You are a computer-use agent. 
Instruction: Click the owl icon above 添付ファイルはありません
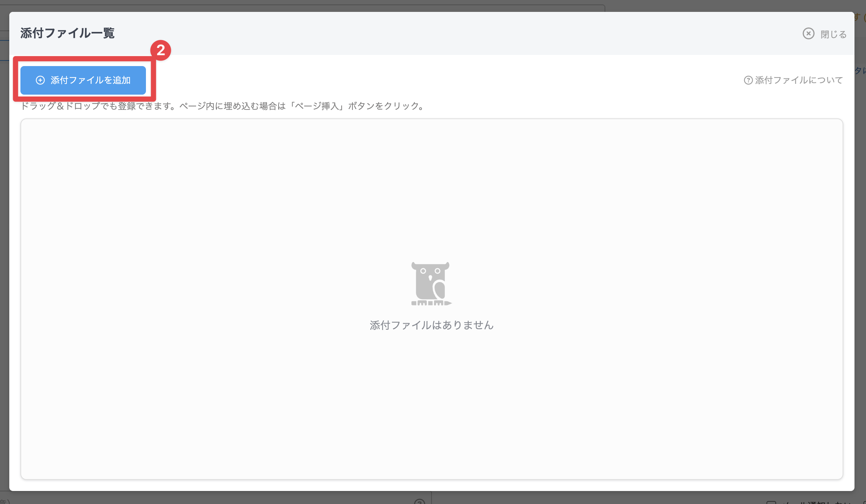431,284
